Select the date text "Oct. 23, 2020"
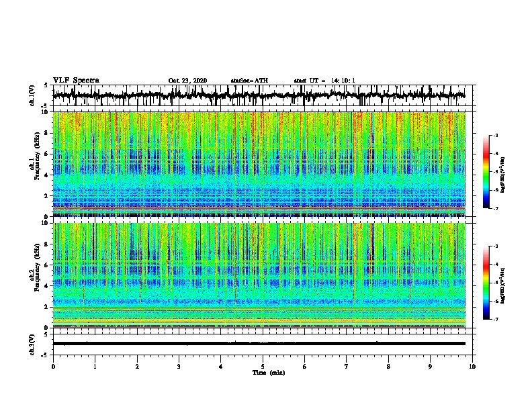 coord(187,81)
